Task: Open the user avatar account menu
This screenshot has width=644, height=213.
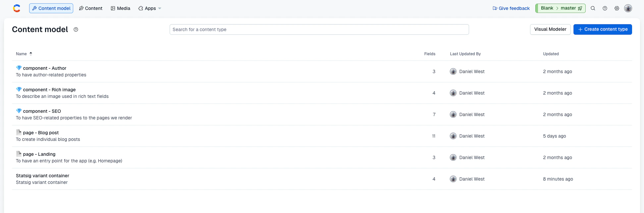Action: pyautogui.click(x=628, y=8)
